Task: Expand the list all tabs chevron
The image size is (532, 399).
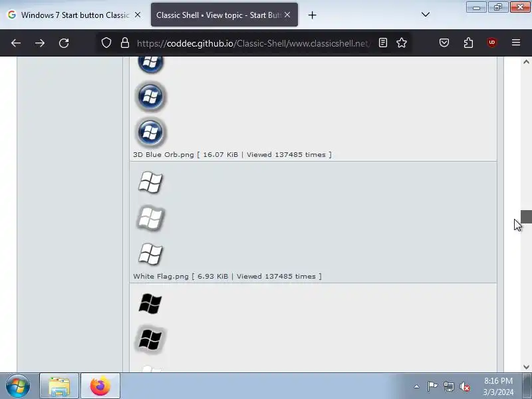Action: click(426, 15)
